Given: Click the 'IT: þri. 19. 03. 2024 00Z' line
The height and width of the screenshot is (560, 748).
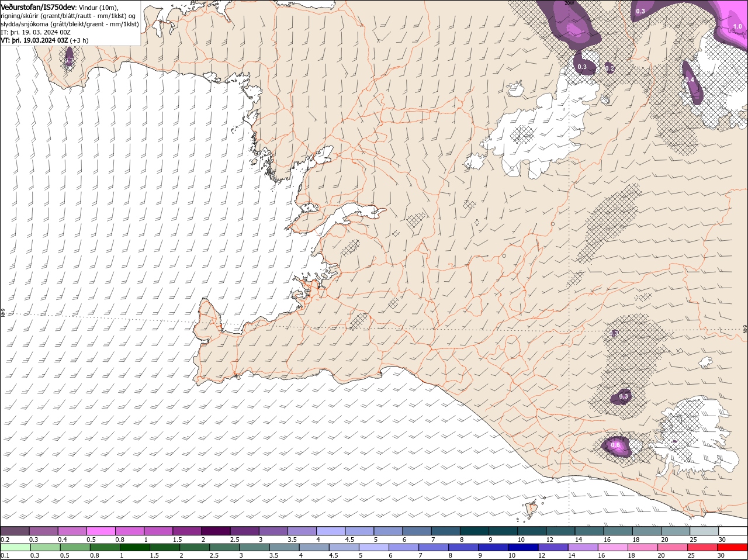Looking at the screenshot, I should [35, 32].
